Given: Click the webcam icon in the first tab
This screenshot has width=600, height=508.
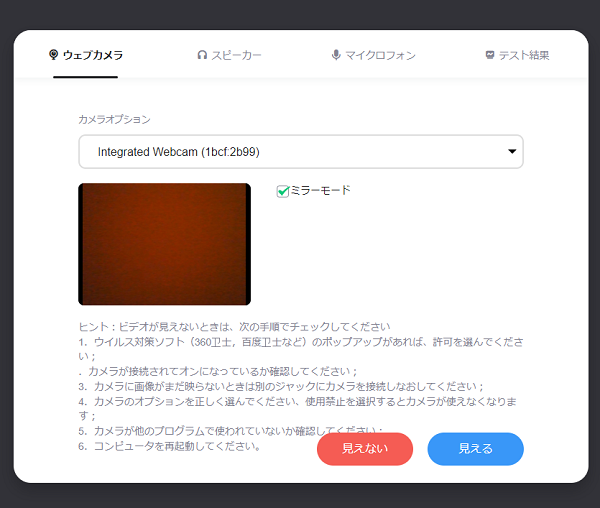Looking at the screenshot, I should pyautogui.click(x=53, y=55).
